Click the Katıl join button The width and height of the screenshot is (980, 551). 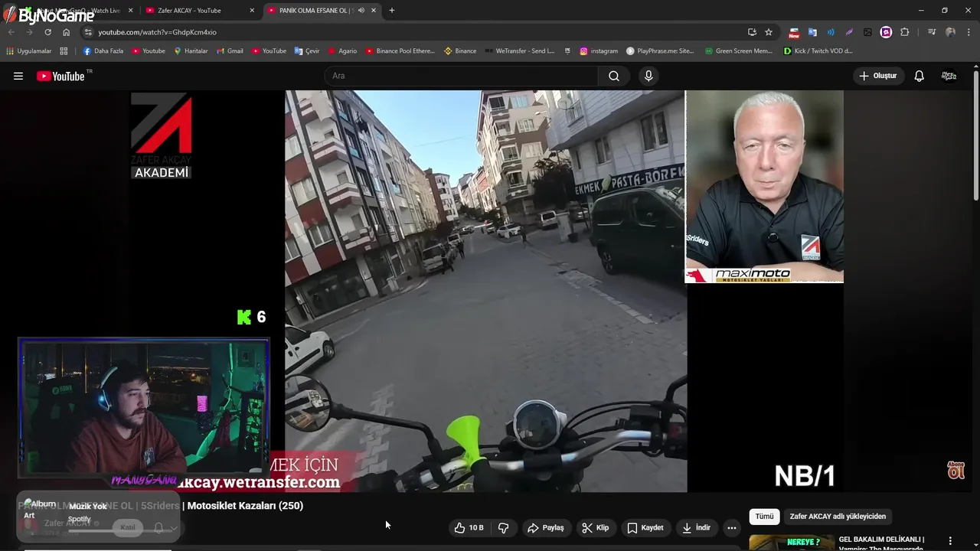pos(128,528)
